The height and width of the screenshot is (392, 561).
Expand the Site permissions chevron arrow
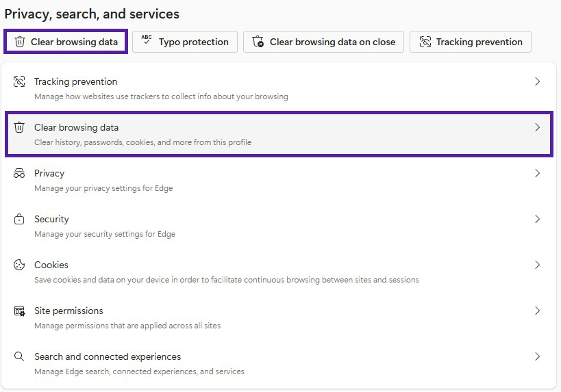[x=537, y=311]
